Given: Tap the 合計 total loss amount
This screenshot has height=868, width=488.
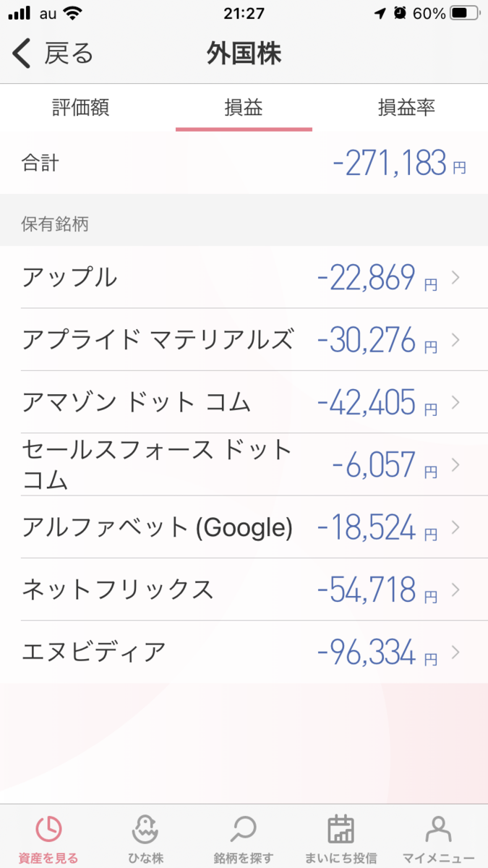Looking at the screenshot, I should [x=399, y=163].
